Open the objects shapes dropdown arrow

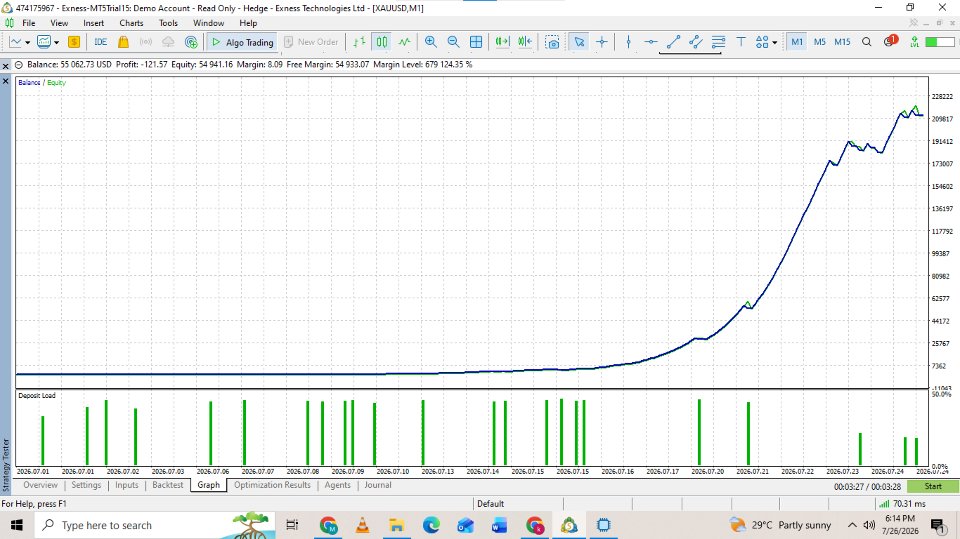tap(774, 42)
